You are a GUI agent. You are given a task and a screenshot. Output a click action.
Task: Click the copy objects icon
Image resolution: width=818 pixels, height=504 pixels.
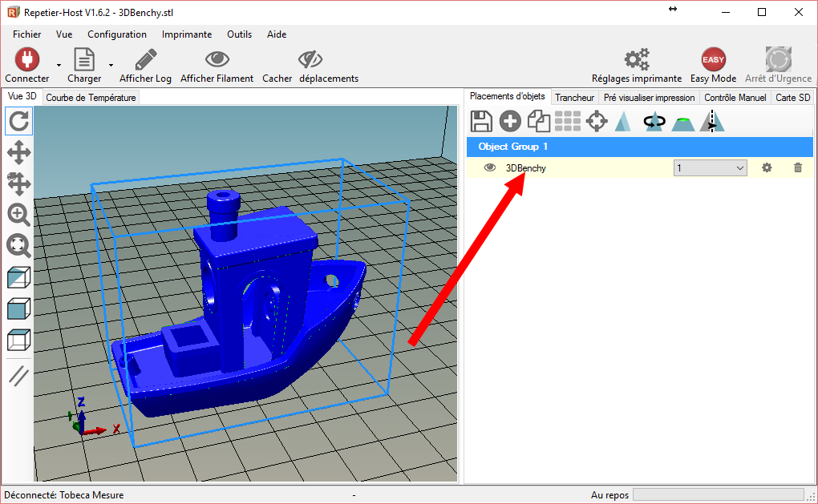539,122
